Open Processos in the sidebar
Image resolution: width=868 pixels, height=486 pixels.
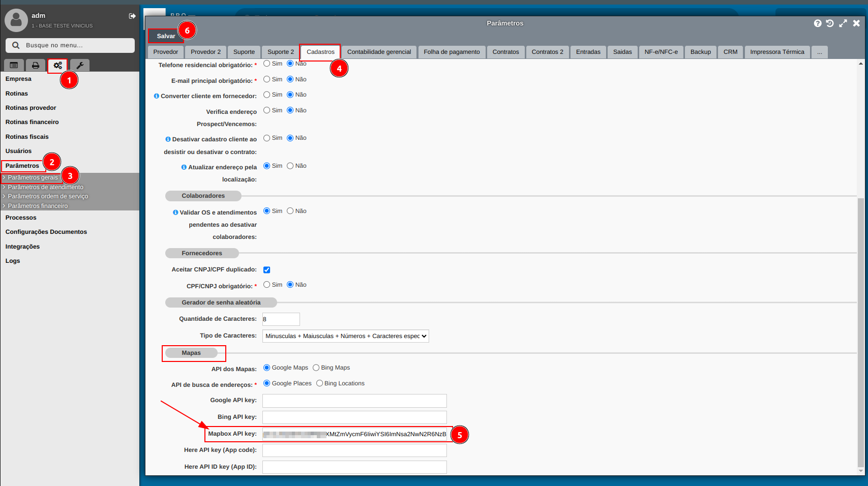coord(21,218)
